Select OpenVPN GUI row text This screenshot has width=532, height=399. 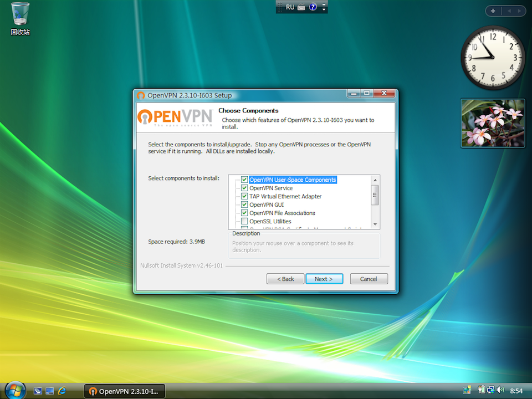267,204
